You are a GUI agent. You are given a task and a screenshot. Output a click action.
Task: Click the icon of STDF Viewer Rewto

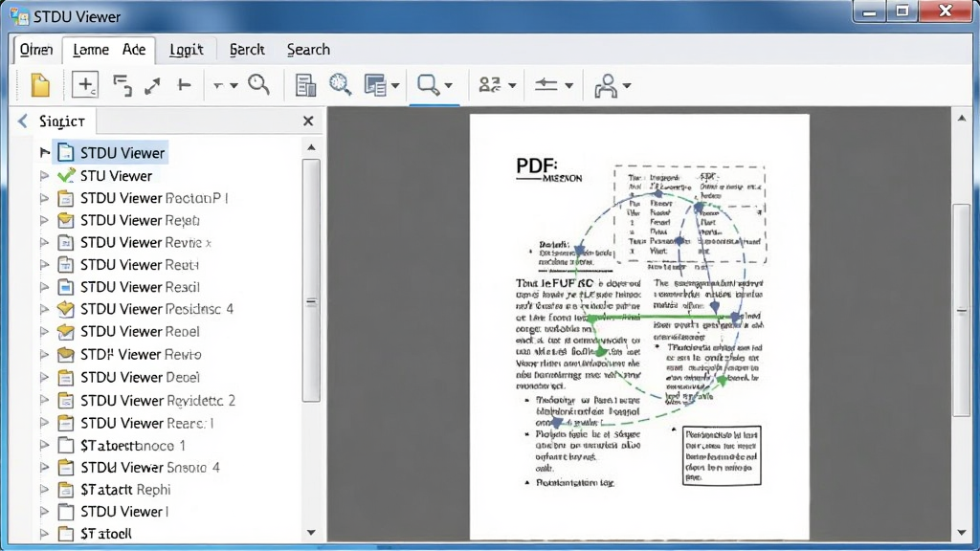tap(65, 354)
